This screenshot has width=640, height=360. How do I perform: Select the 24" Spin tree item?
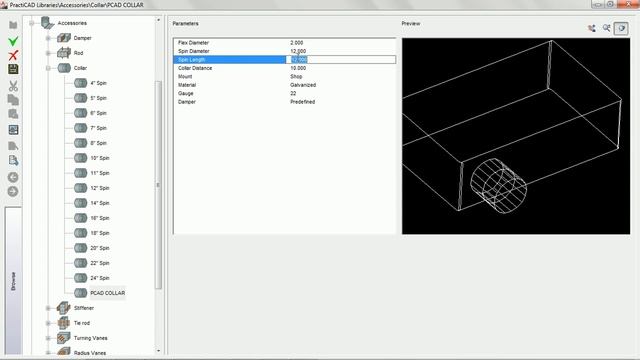click(100, 278)
